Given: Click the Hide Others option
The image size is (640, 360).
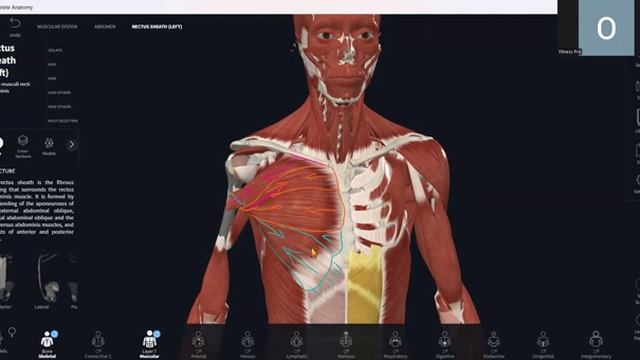Looking at the screenshot, I should pyautogui.click(x=60, y=93).
